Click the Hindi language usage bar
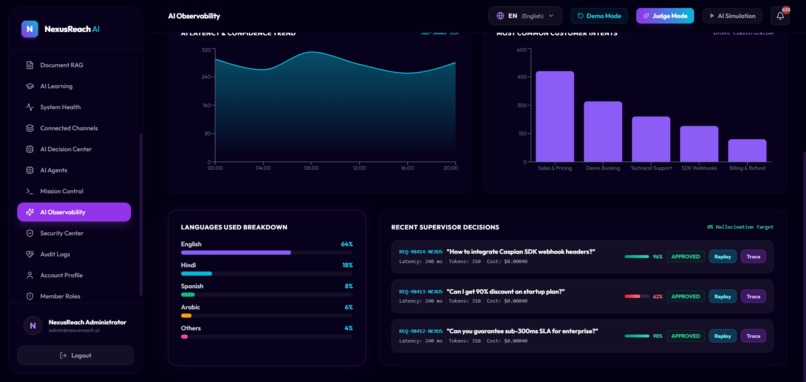The width and height of the screenshot is (806, 382). point(267,274)
